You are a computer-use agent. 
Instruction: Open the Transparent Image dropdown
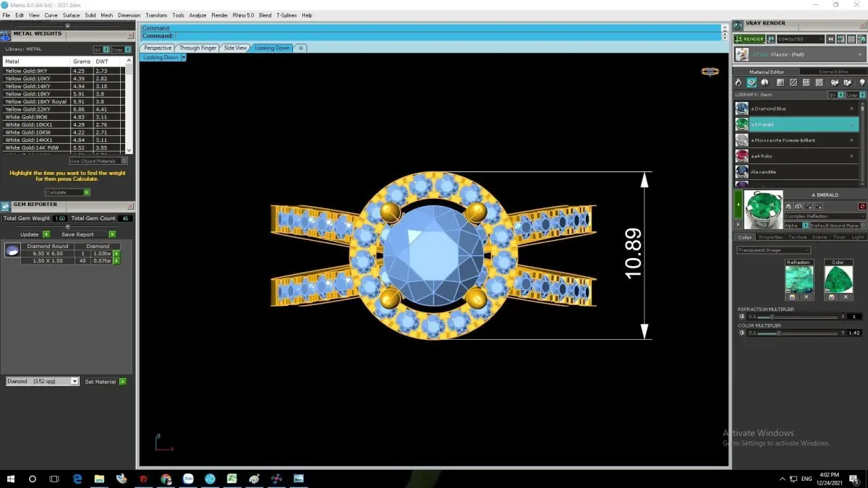[774, 250]
